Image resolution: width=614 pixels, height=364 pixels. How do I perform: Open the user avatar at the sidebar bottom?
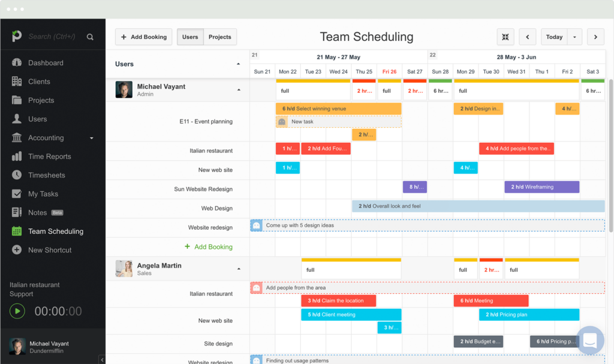pos(17,347)
